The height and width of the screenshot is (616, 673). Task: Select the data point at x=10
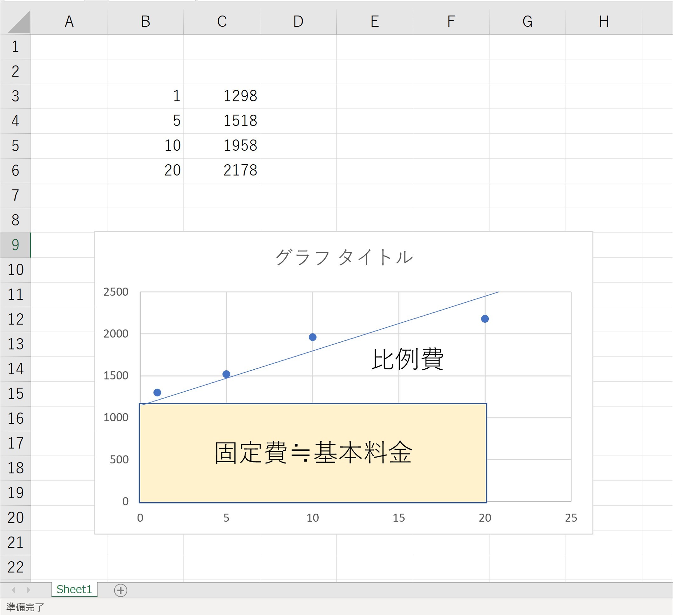coord(312,337)
